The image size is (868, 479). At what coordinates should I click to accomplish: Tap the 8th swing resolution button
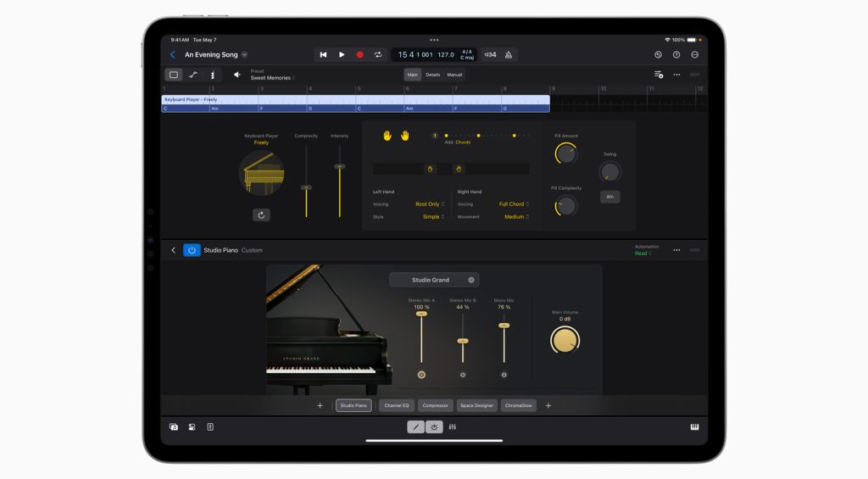(x=610, y=197)
